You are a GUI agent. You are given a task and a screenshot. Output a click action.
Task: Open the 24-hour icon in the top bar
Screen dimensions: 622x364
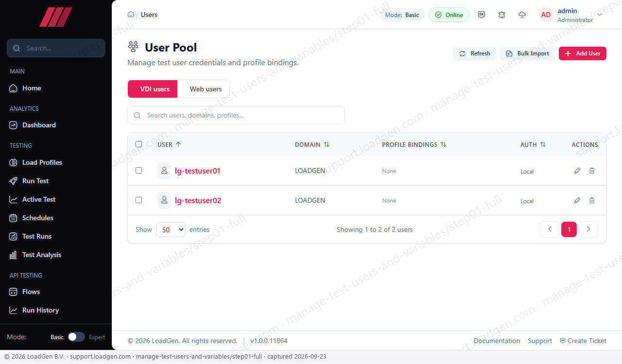481,15
